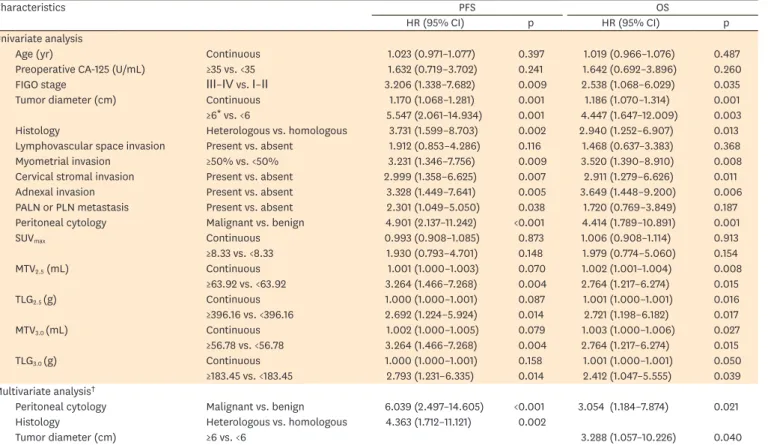Click PFS p-value 0.397 in Age row
Viewport: 768px width, 445px height.
pos(531,54)
